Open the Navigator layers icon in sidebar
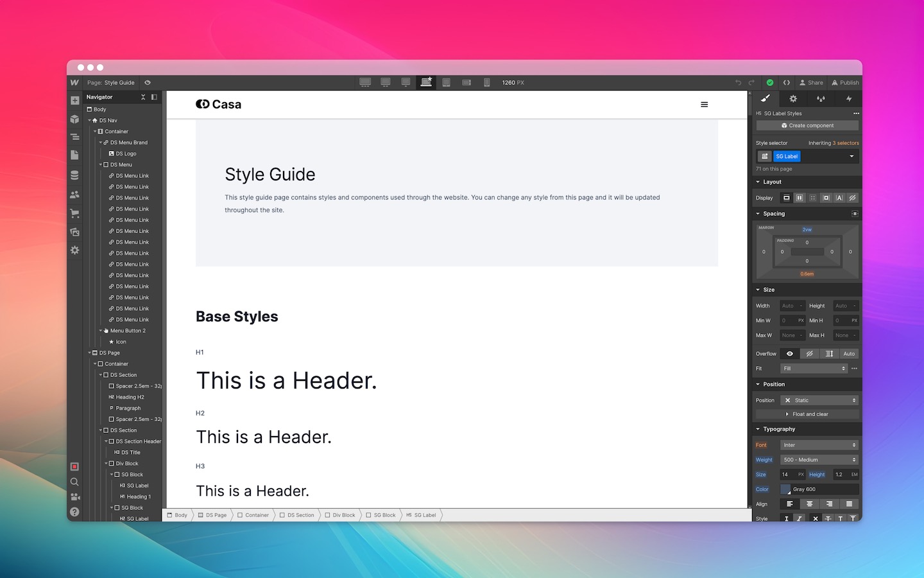 pyautogui.click(x=74, y=137)
